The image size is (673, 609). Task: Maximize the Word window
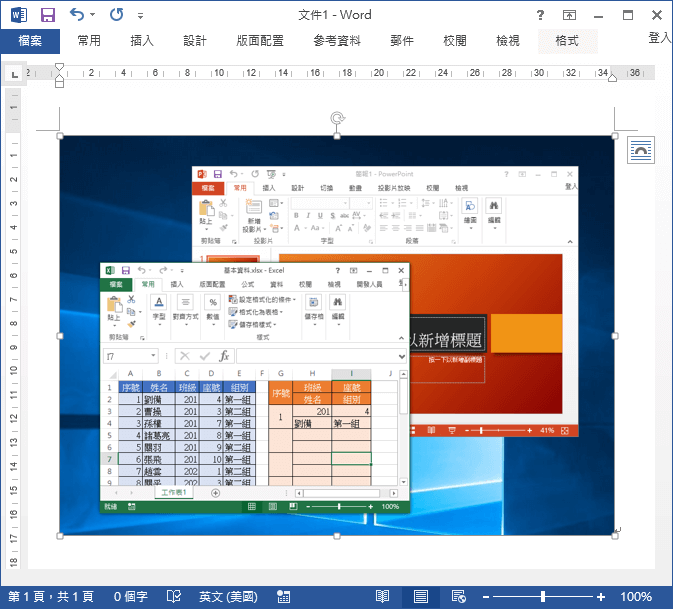(628, 15)
